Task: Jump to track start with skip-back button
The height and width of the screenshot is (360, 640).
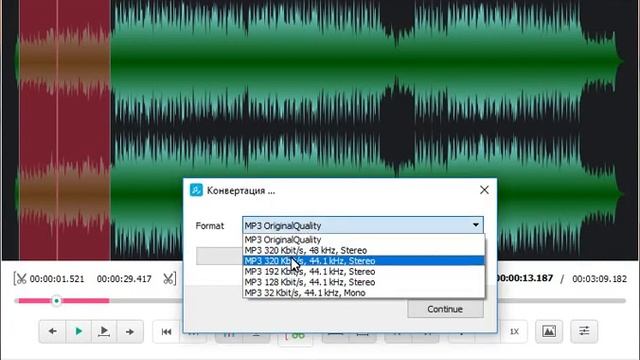Action: [x=166, y=332]
